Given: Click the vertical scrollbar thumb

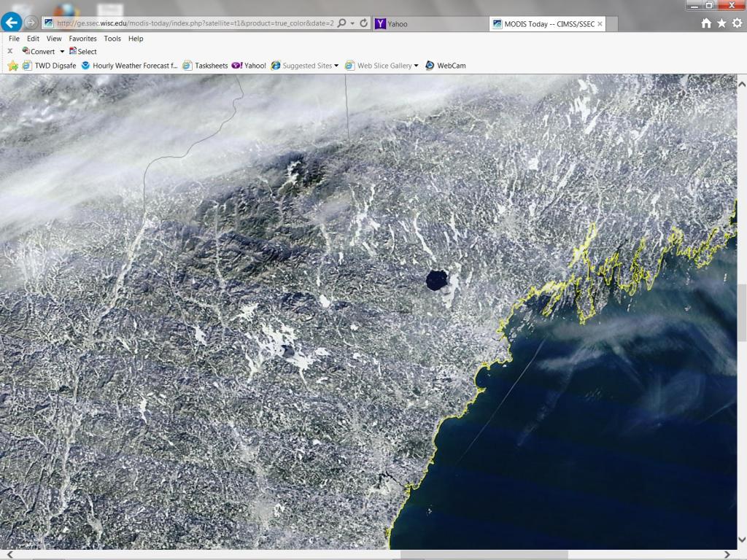Looking at the screenshot, I should click(x=742, y=313).
